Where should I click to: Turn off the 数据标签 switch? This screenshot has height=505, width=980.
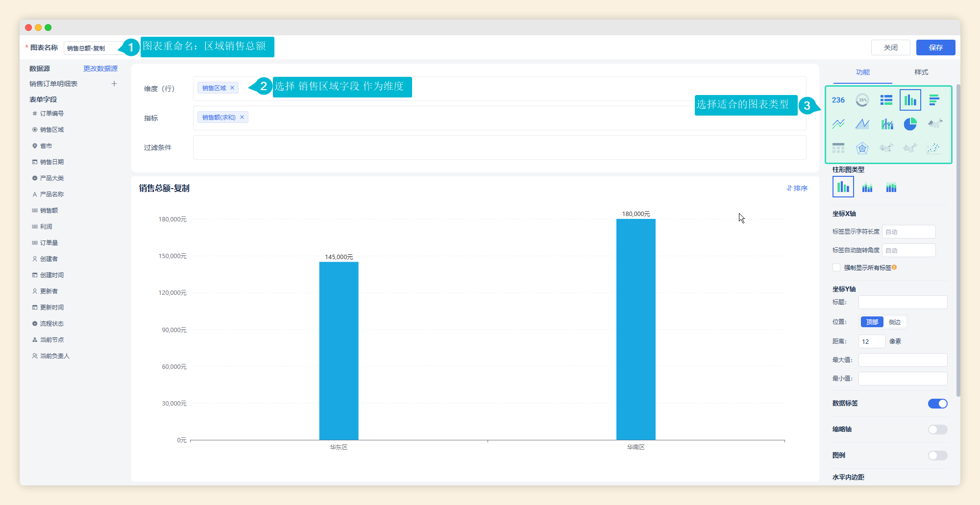point(938,404)
